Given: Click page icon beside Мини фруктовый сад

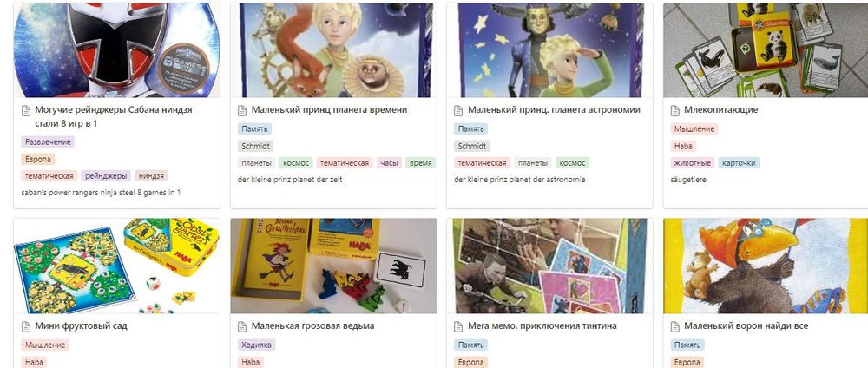Looking at the screenshot, I should tap(25, 327).
